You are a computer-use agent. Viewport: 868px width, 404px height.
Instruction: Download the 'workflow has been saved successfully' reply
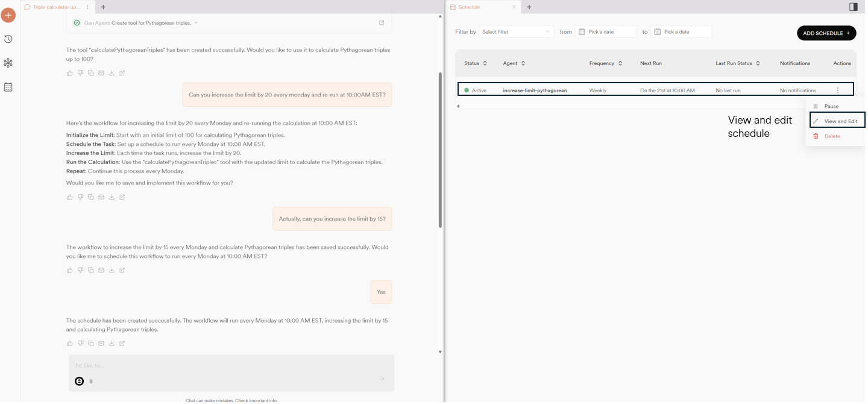[x=112, y=270]
